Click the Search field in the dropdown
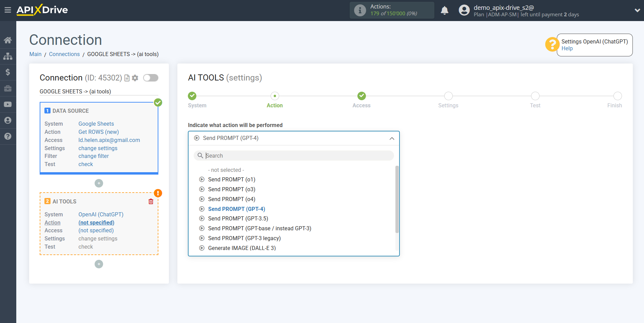644x323 pixels. (294, 156)
